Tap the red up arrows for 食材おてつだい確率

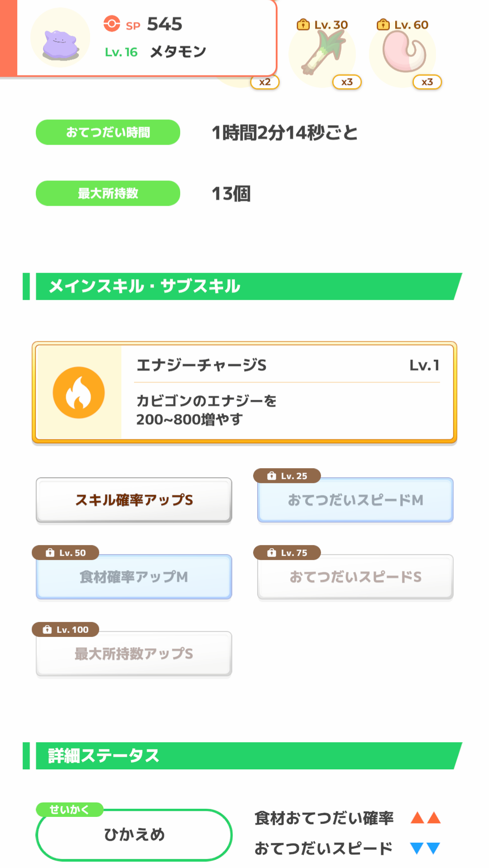coord(426,818)
